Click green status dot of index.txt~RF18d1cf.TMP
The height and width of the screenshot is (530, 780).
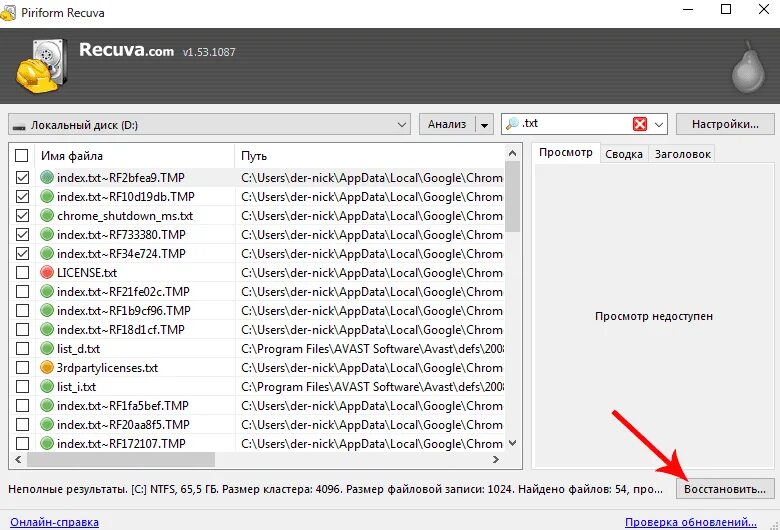point(47,329)
